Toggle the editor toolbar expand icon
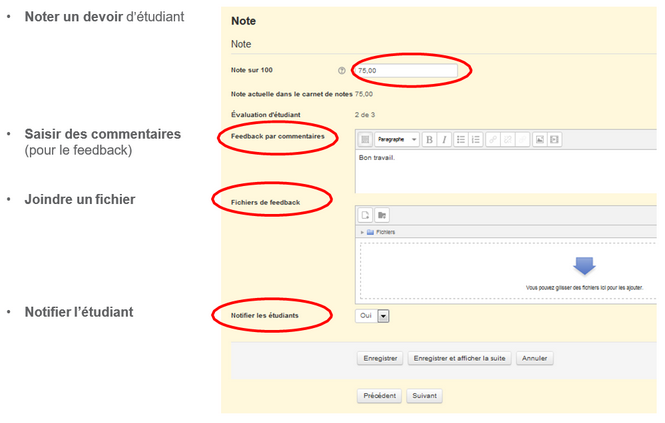665x423 pixels. 366,140
